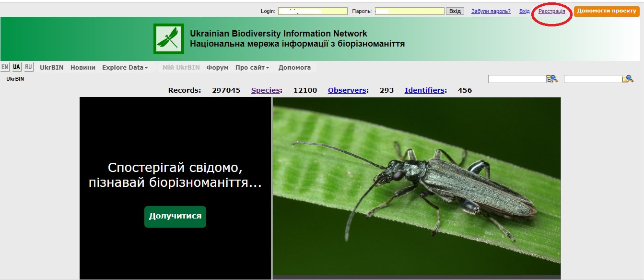
Task: Click the Національна мережа інформації subtitle
Action: 297,44
